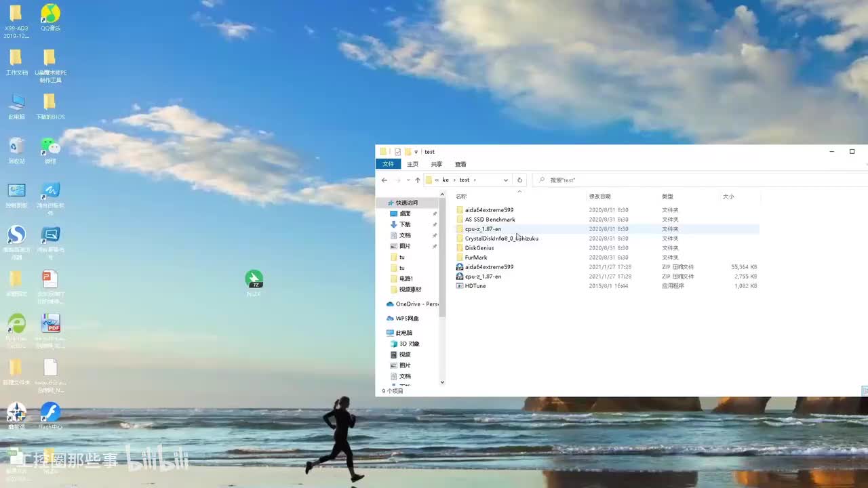Open pinned 文档 under quick access
The image size is (868, 488).
(401, 235)
